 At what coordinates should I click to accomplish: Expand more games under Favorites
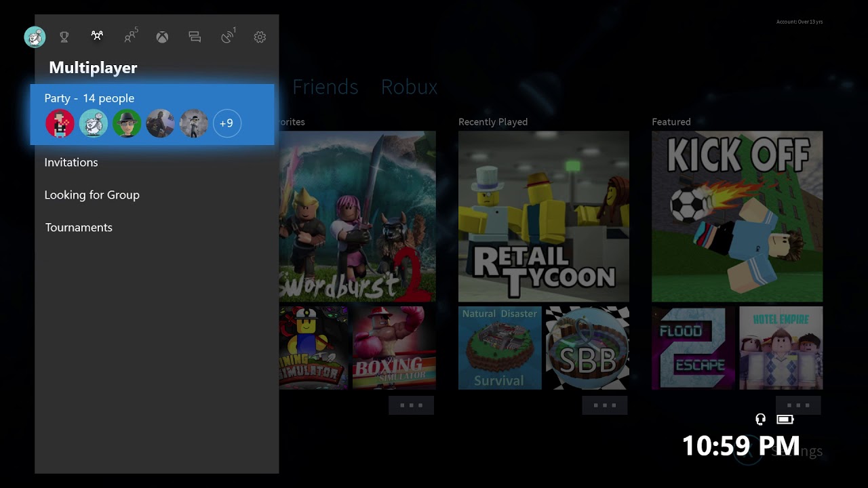point(411,405)
